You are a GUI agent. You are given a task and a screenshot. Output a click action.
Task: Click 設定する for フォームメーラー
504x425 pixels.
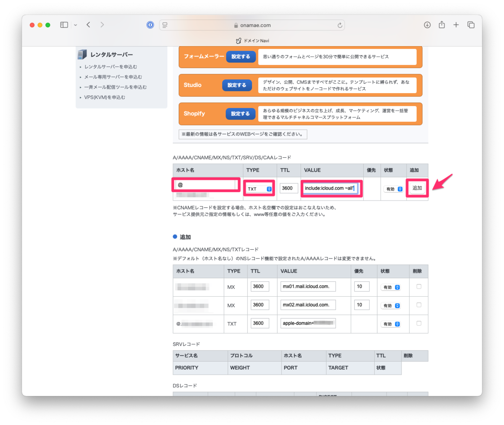click(x=241, y=56)
